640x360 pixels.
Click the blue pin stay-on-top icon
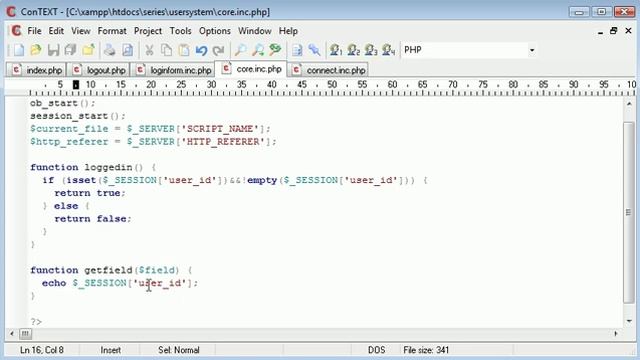[x=314, y=50]
